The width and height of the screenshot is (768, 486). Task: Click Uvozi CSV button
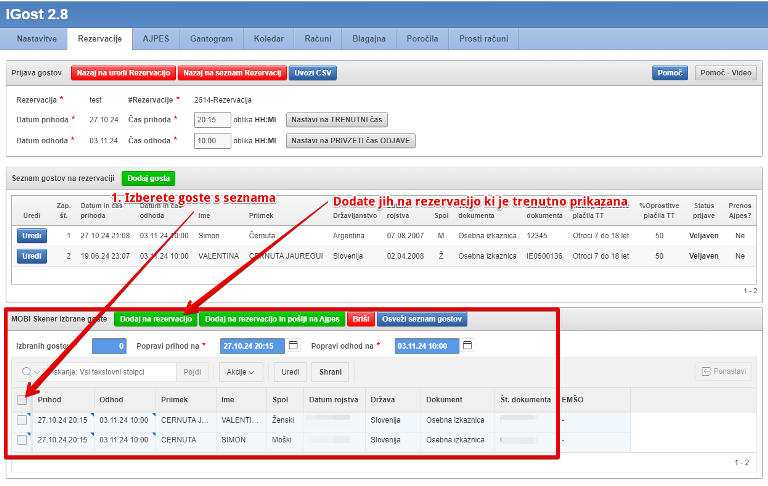click(x=313, y=73)
